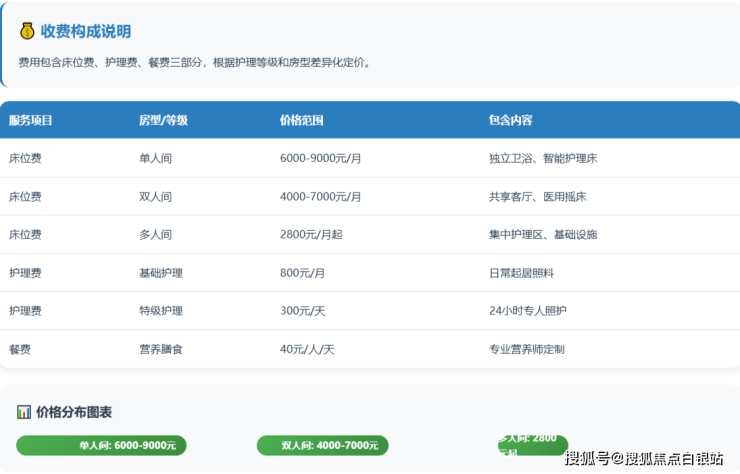The height and width of the screenshot is (474, 740).
Task: Select the 服务项目 column header
Action: click(31, 121)
